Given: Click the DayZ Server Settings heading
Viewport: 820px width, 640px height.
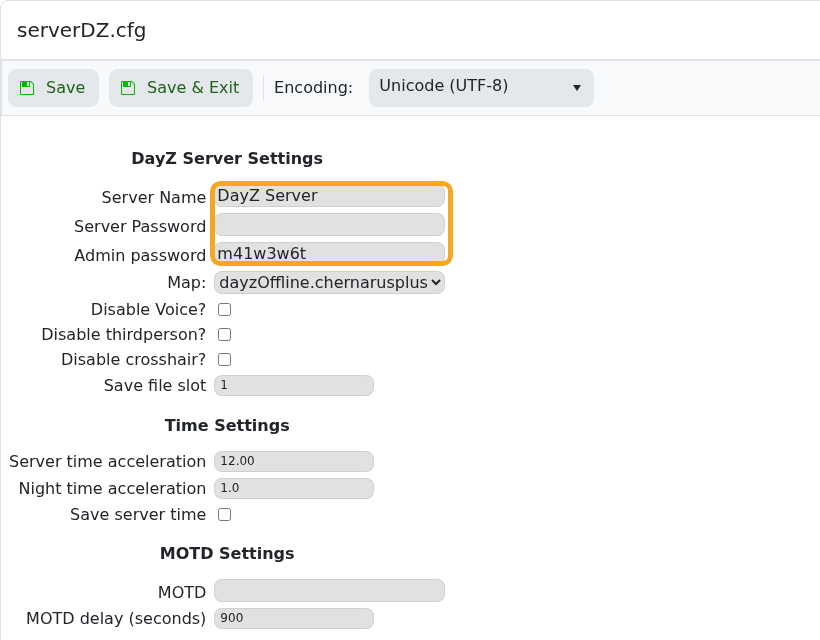Looking at the screenshot, I should pos(227,158).
